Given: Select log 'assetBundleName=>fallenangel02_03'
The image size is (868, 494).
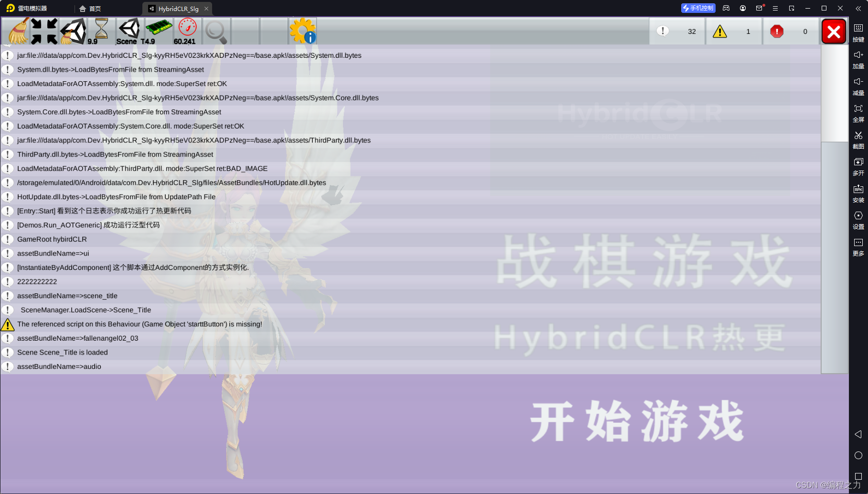Looking at the screenshot, I should coord(410,338).
